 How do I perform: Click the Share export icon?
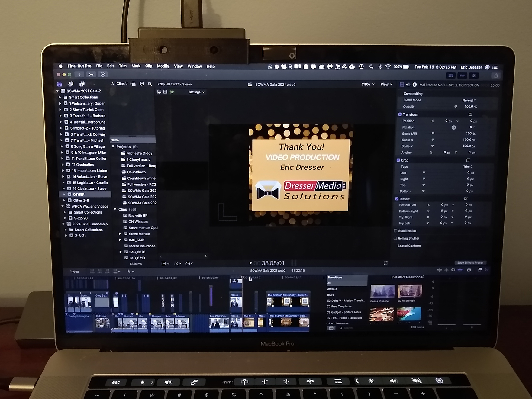pos(496,76)
